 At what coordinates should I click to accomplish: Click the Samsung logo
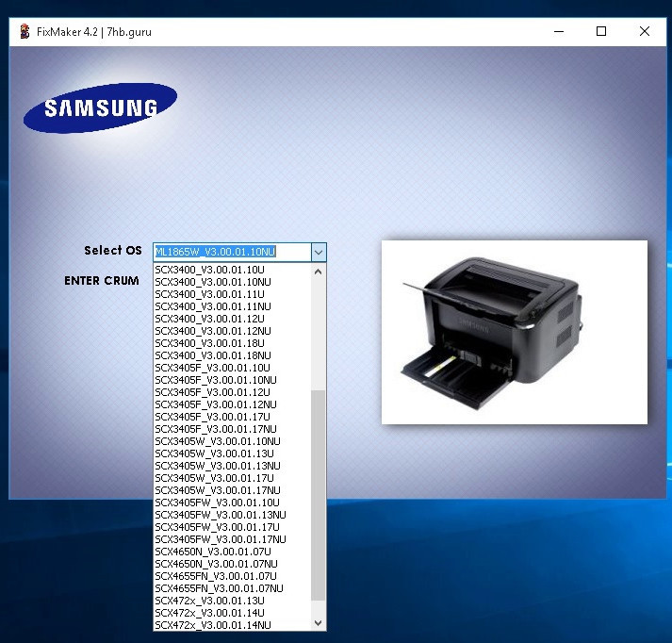coord(100,108)
